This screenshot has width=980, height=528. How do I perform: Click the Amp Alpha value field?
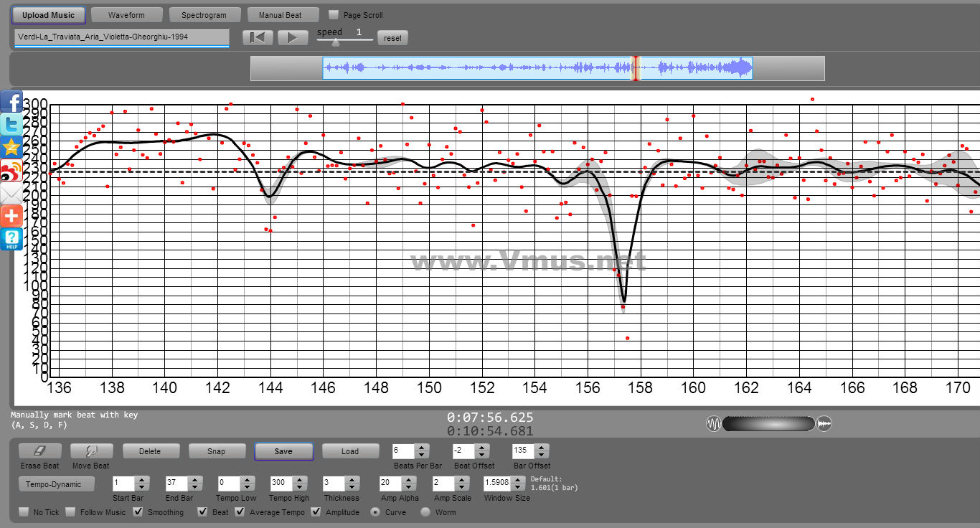391,484
